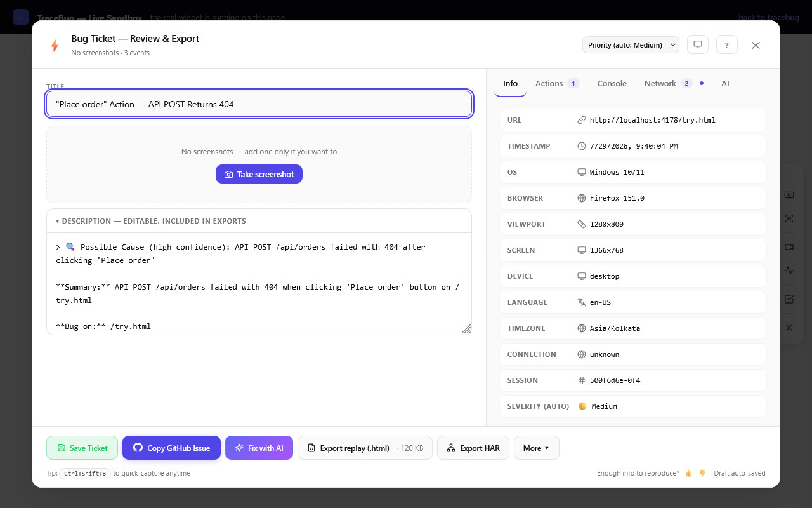Click the 'Firefox 151.0' browser value
812x508 pixels.
pos(617,198)
